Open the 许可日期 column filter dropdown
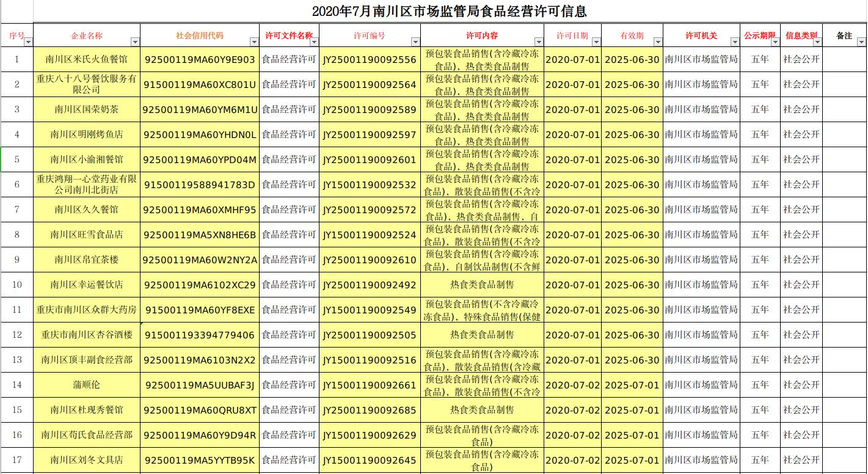The width and height of the screenshot is (868, 474). click(596, 42)
